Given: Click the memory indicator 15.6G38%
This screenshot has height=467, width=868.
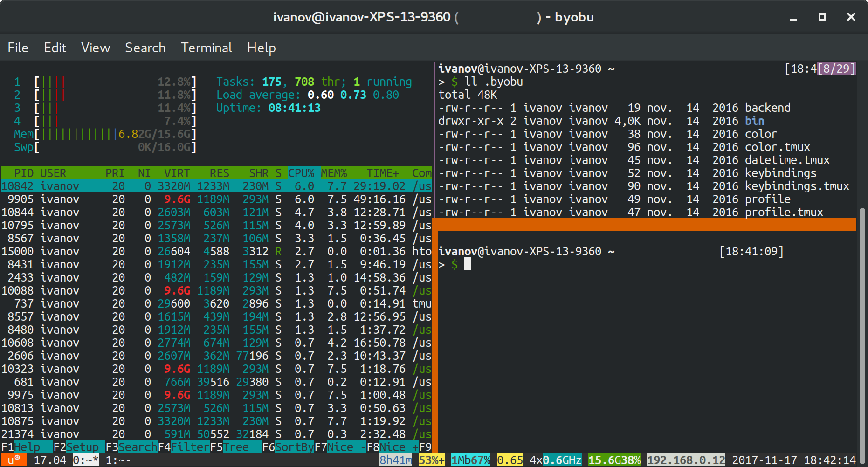Looking at the screenshot, I should point(614,460).
